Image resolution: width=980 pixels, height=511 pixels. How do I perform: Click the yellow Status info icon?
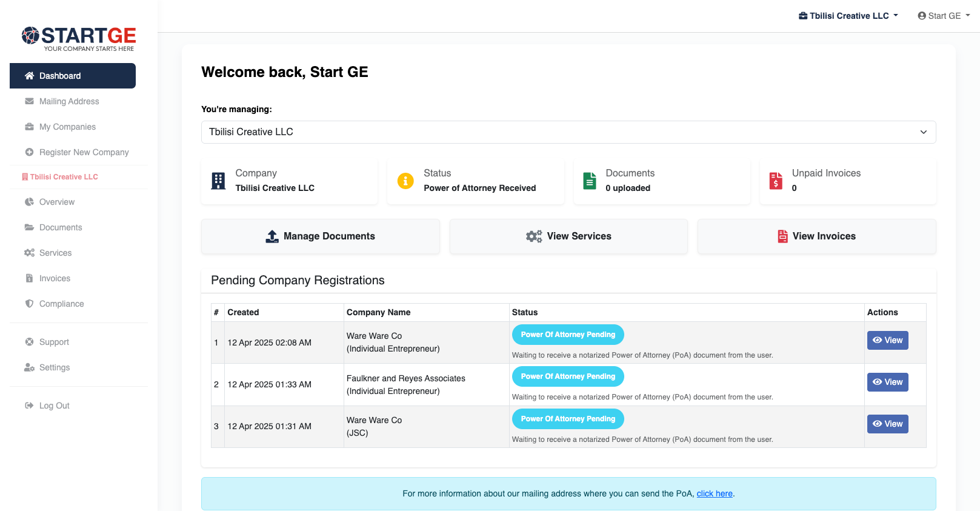[405, 181]
